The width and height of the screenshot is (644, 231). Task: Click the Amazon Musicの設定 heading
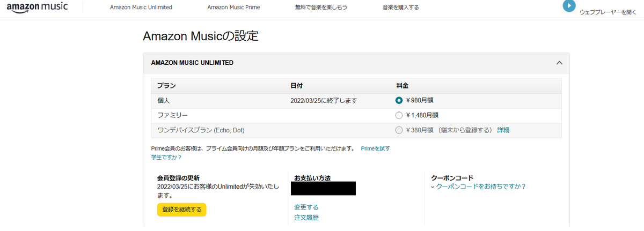201,36
